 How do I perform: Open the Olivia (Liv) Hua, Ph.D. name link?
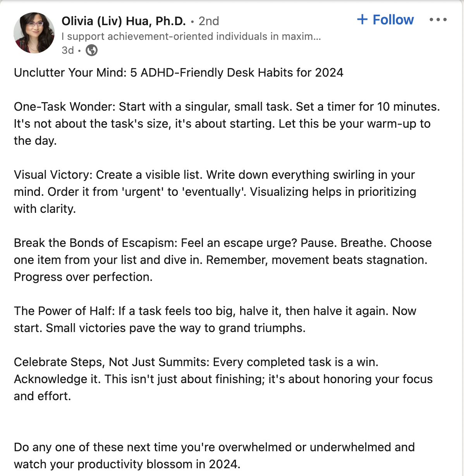(x=124, y=21)
